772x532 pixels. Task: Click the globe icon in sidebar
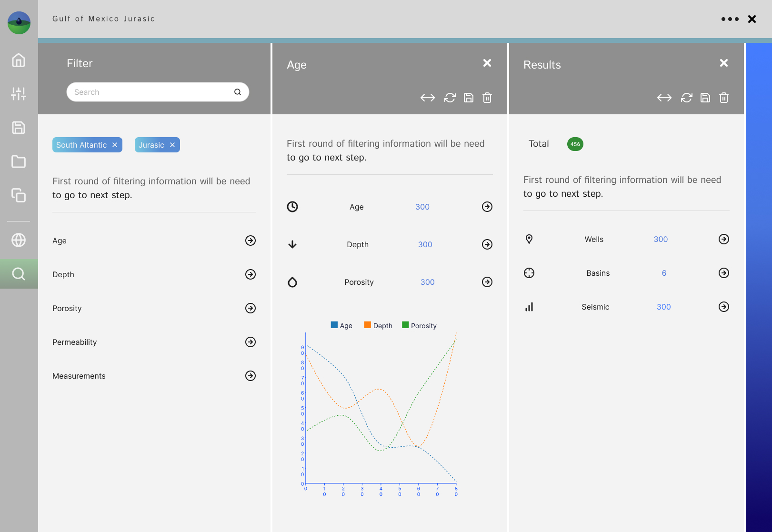(x=19, y=240)
